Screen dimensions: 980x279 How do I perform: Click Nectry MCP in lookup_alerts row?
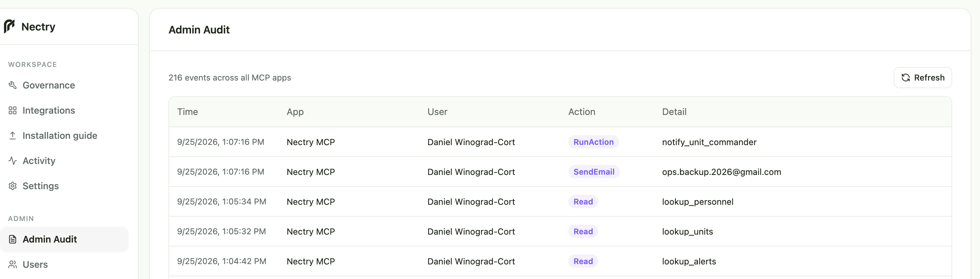[x=311, y=261]
